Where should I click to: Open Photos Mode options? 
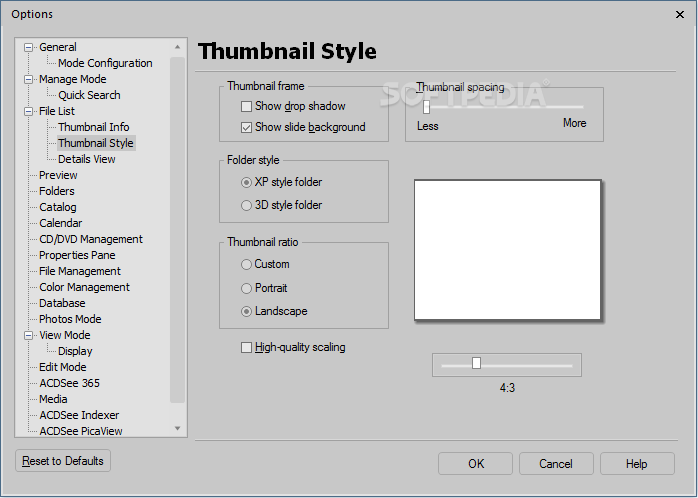[70, 320]
